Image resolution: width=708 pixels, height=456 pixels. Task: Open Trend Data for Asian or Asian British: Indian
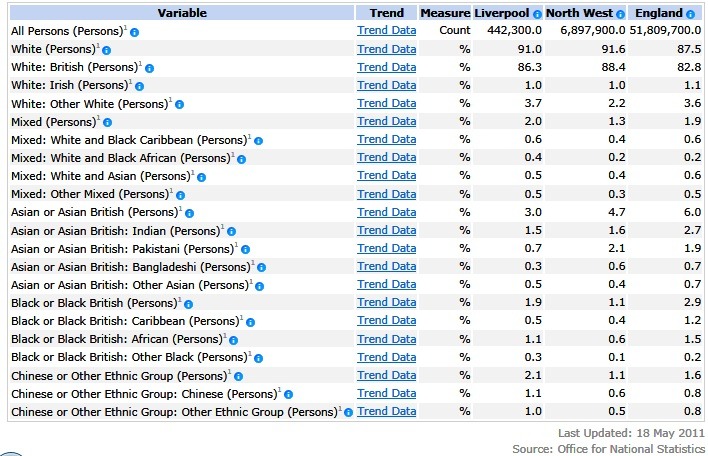tap(387, 230)
